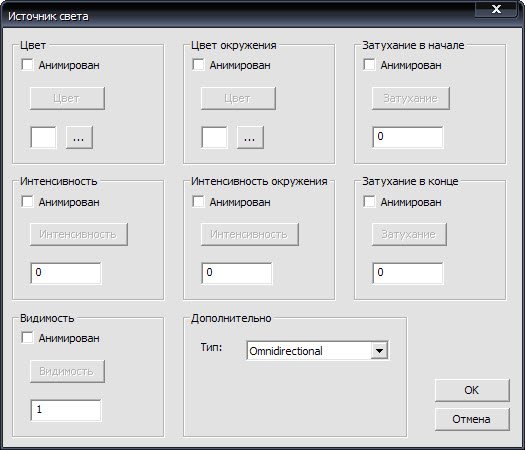Viewport: 525px width, 450px height.
Task: Click the Интенсивность value input field
Action: point(66,273)
